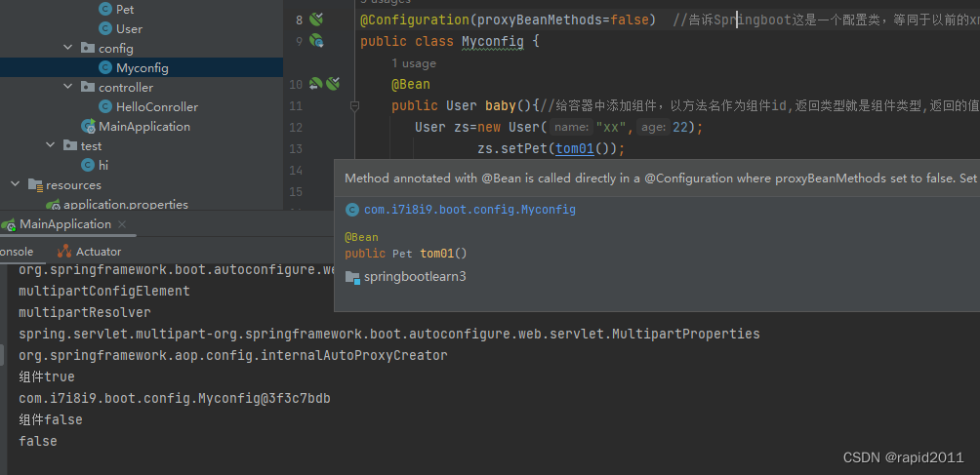The height and width of the screenshot is (475, 980).
Task: Click the '1 usage' inlay hint
Action: [414, 63]
